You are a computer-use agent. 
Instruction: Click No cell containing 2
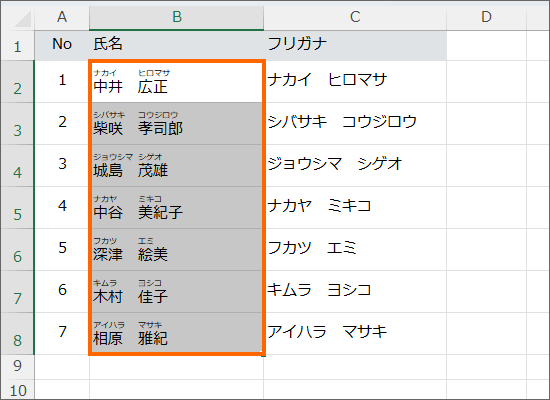coord(62,124)
